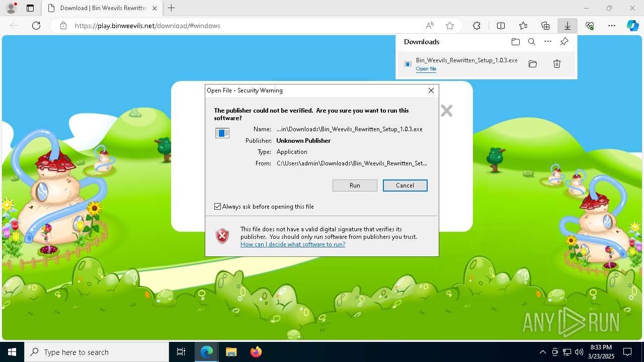The width and height of the screenshot is (644, 362).
Task: Close the Security Warning dialog
Action: [431, 90]
